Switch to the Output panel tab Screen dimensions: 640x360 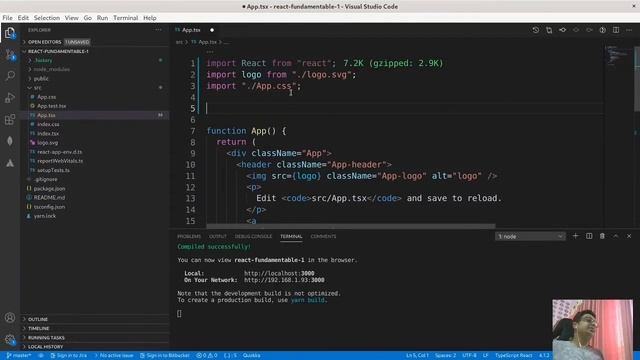[x=218, y=236]
